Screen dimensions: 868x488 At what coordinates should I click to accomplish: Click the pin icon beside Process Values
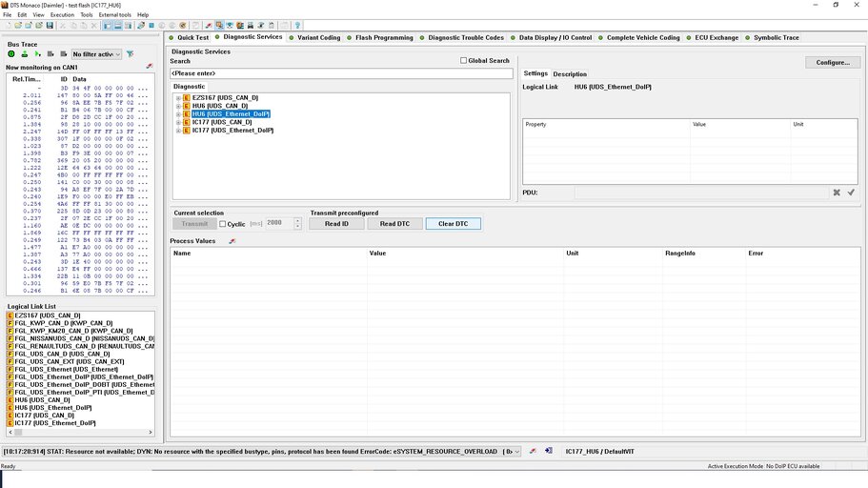(x=233, y=241)
